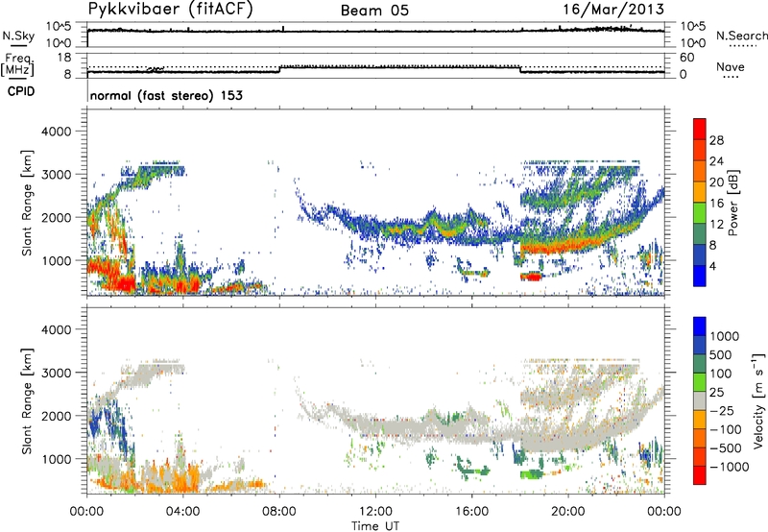This screenshot has height=532, width=768.
Task: Click the "Nave" legend label
Action: (x=730, y=66)
